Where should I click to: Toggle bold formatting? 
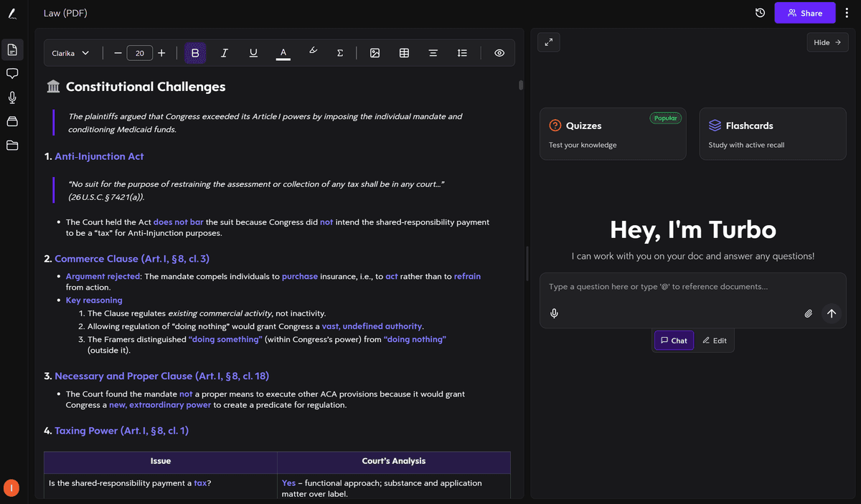pyautogui.click(x=195, y=53)
